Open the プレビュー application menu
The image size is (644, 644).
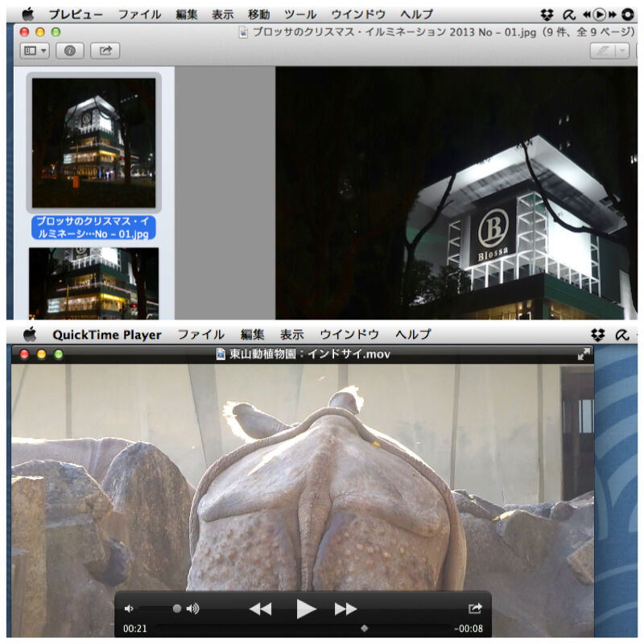pyautogui.click(x=76, y=14)
